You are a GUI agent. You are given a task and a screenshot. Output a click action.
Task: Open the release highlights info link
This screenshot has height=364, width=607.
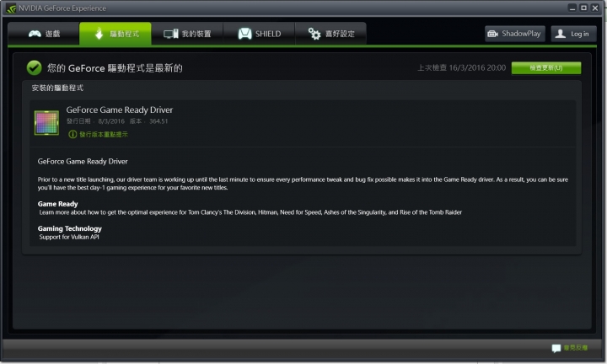pyautogui.click(x=104, y=134)
